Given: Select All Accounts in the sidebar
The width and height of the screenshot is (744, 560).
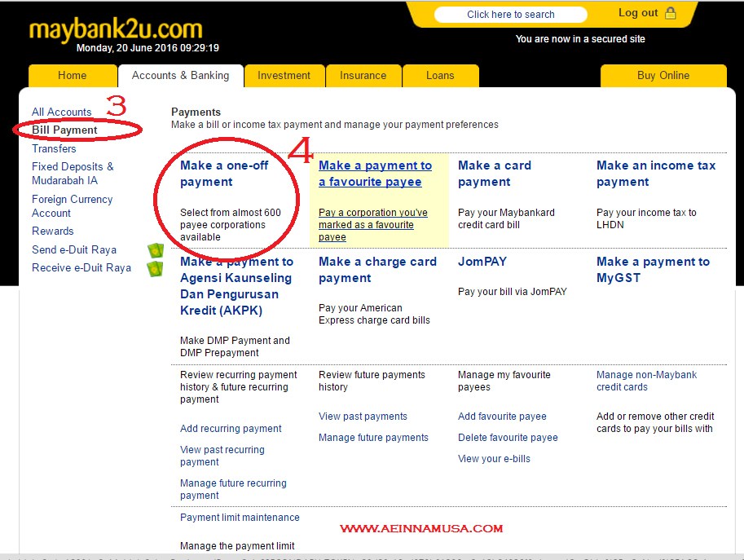Looking at the screenshot, I should click(62, 112).
